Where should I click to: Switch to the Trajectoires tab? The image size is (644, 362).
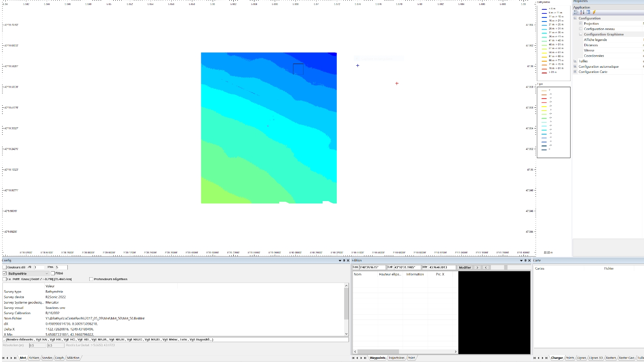[396, 358]
